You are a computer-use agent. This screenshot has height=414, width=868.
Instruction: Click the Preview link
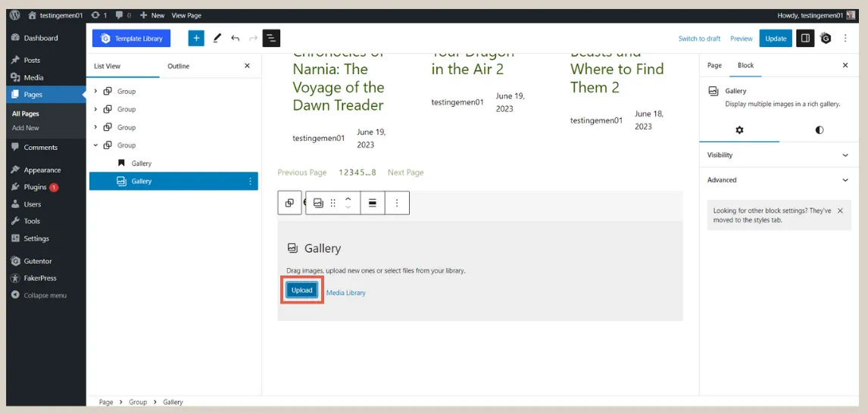coord(742,38)
